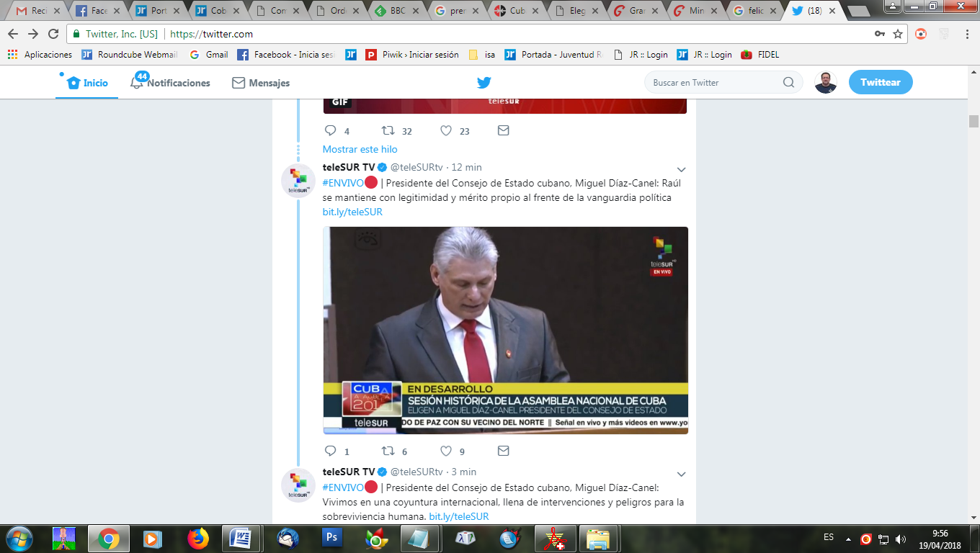Click the Twitter bird logo in header
980x553 pixels.
point(484,83)
